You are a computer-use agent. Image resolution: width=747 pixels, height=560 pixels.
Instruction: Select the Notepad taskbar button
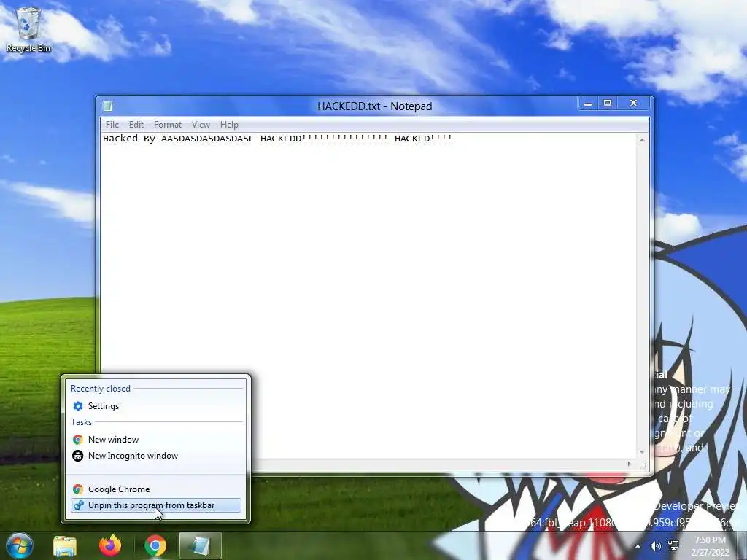[201, 545]
